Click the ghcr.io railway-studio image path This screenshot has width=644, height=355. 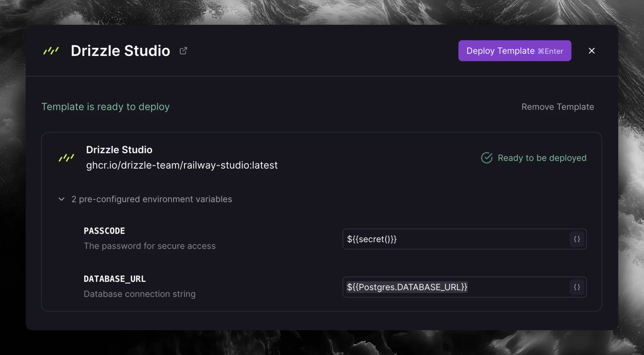pos(182,165)
